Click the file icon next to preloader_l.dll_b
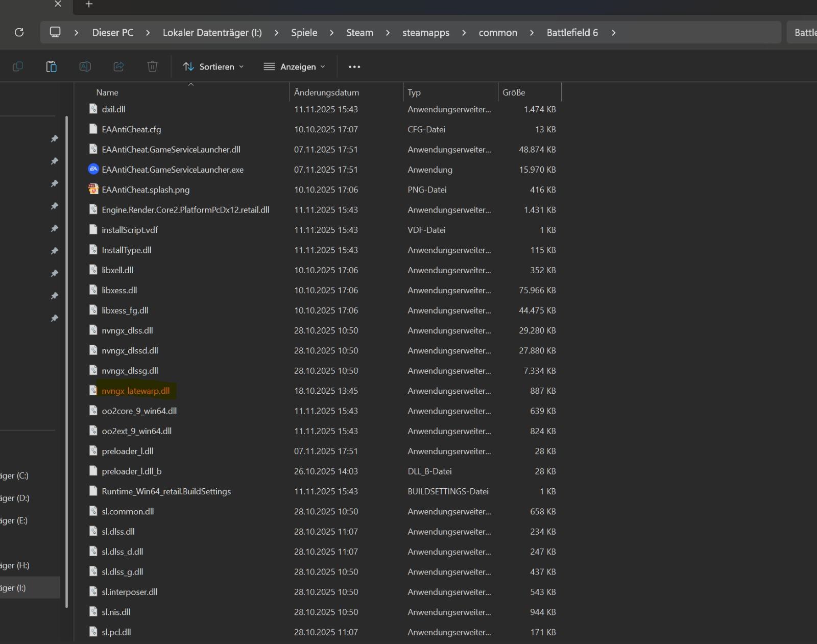The image size is (817, 644). coord(93,471)
